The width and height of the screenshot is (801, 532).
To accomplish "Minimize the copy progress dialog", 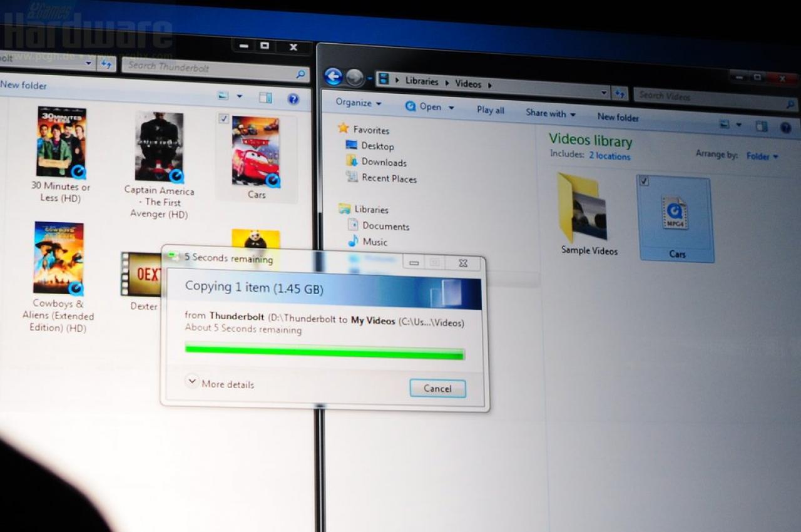I will (x=414, y=263).
